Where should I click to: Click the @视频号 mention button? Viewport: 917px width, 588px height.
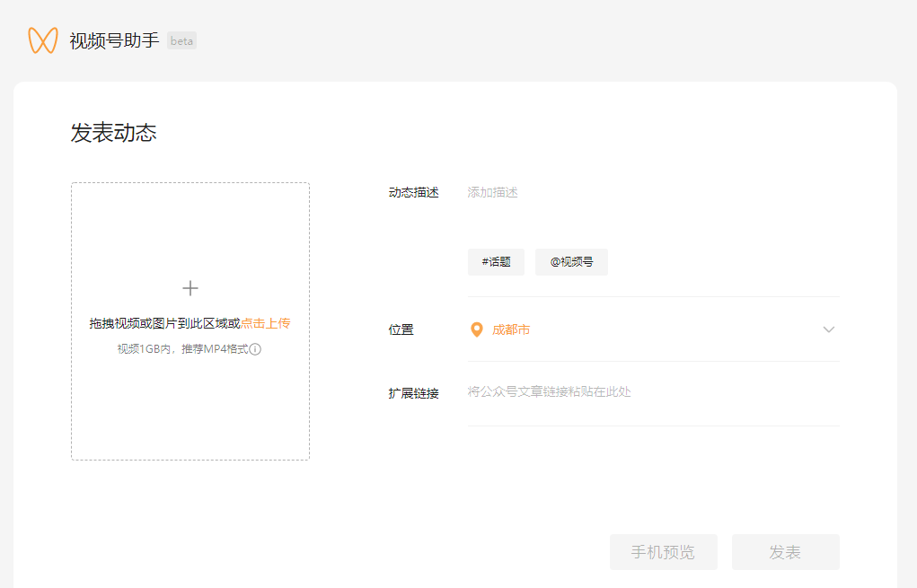click(571, 262)
